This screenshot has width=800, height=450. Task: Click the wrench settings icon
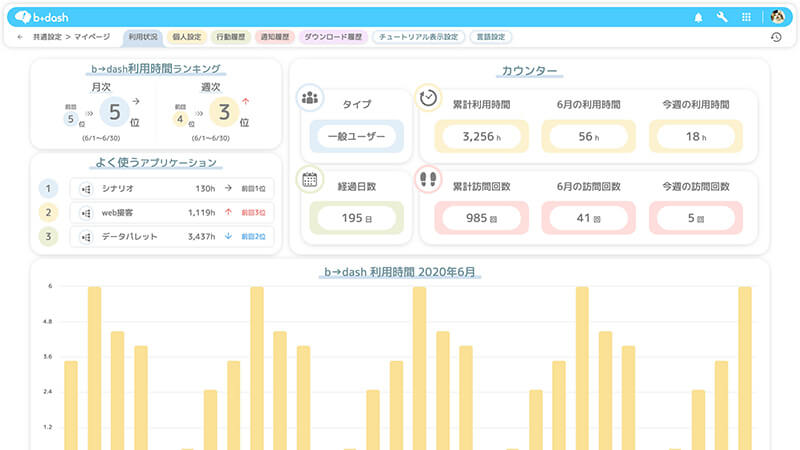[722, 17]
